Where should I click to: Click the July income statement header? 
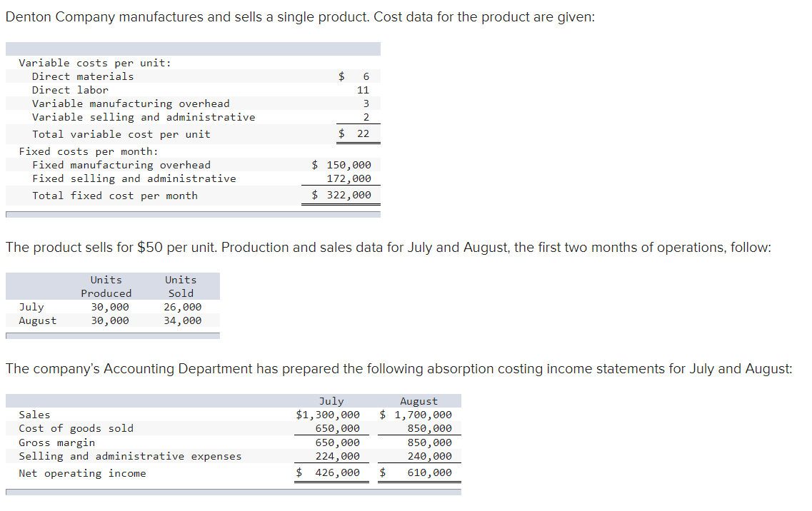pyautogui.click(x=331, y=401)
